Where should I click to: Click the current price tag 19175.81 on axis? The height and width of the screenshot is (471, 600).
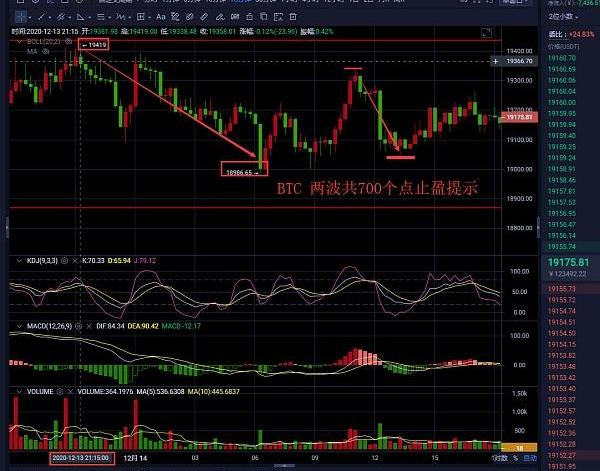click(523, 117)
